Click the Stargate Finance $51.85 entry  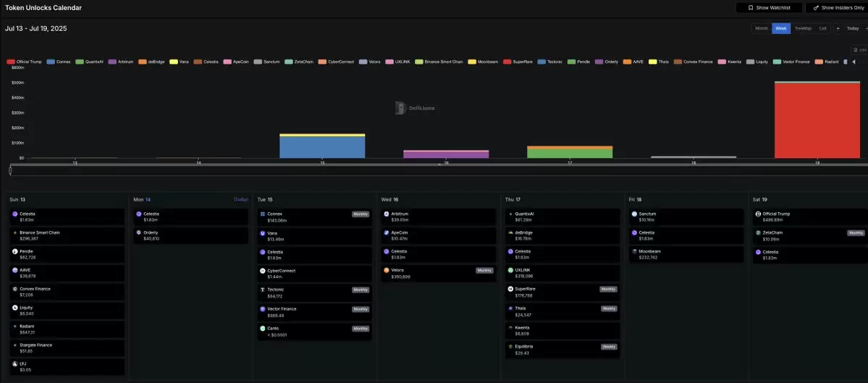click(67, 348)
